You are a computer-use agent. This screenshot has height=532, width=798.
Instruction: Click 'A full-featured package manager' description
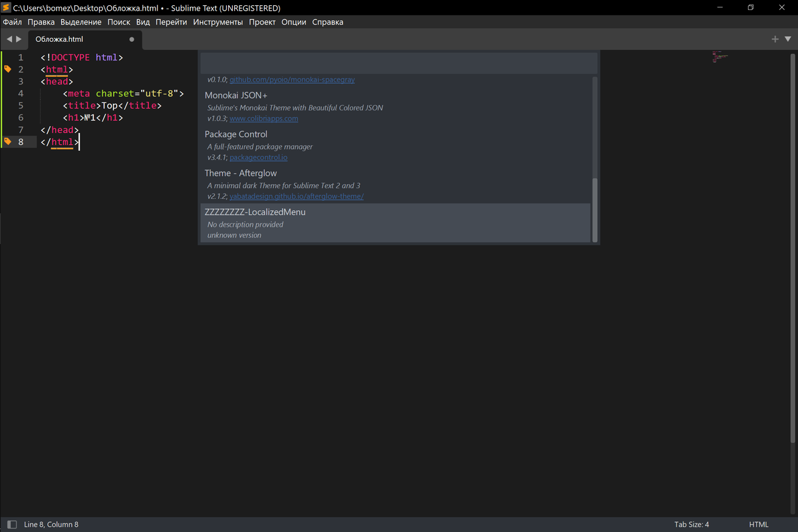pos(259,146)
